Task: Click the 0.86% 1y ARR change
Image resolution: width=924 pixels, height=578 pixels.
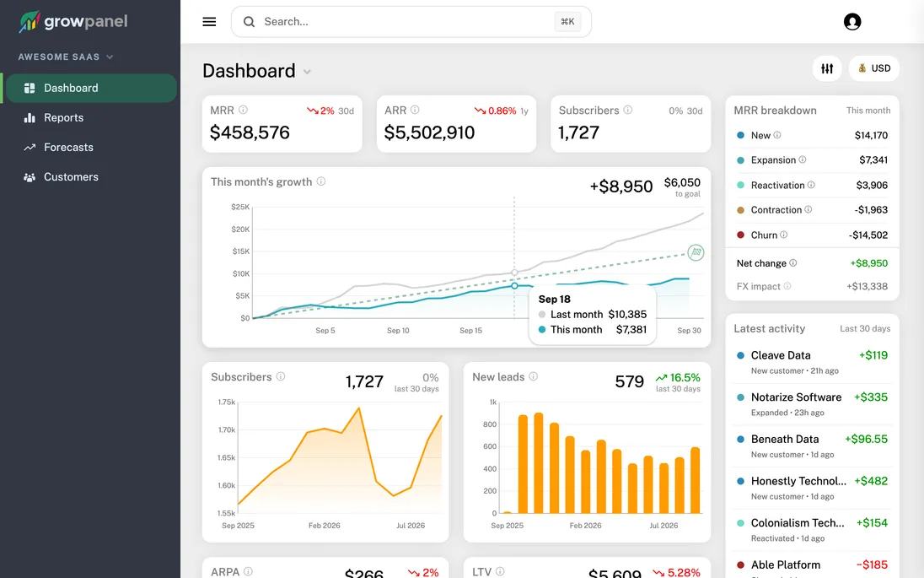Action: click(501, 111)
